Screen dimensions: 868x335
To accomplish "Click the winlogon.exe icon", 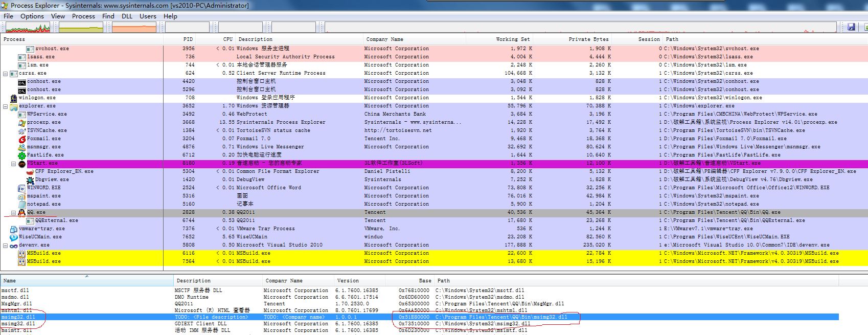I will pyautogui.click(x=14, y=98).
